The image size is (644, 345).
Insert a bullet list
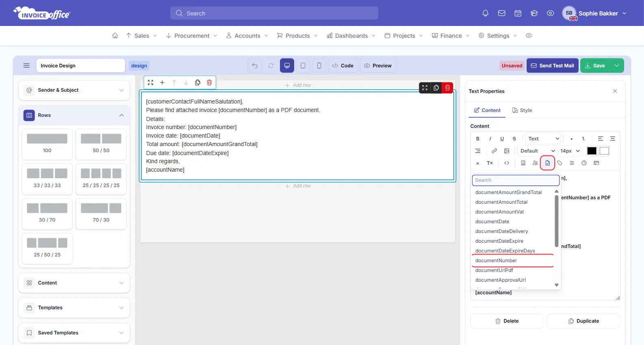click(572, 139)
